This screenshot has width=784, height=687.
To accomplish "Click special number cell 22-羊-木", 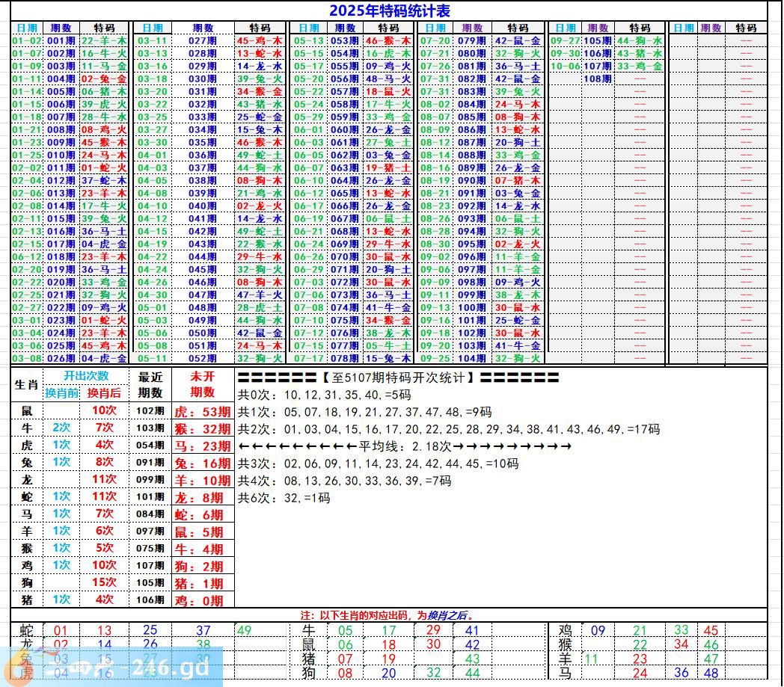I will tap(103, 40).
